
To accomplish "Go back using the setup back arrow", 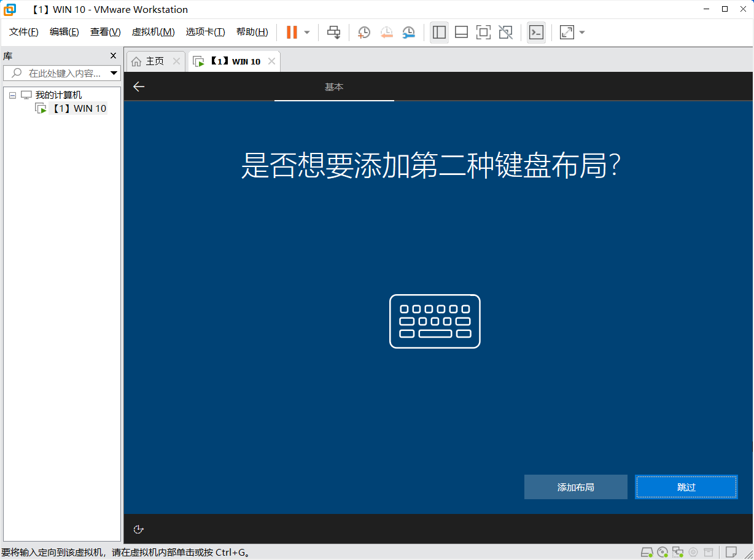I will point(139,87).
